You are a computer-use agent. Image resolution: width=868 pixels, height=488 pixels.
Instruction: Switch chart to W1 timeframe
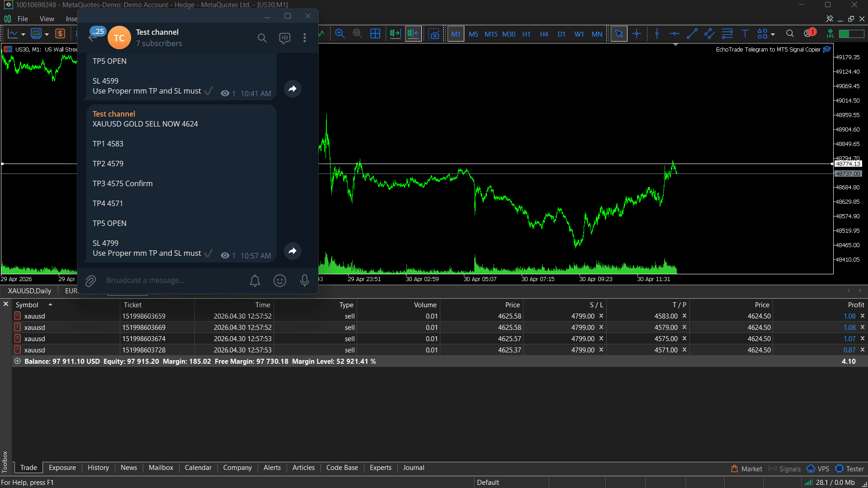579,34
